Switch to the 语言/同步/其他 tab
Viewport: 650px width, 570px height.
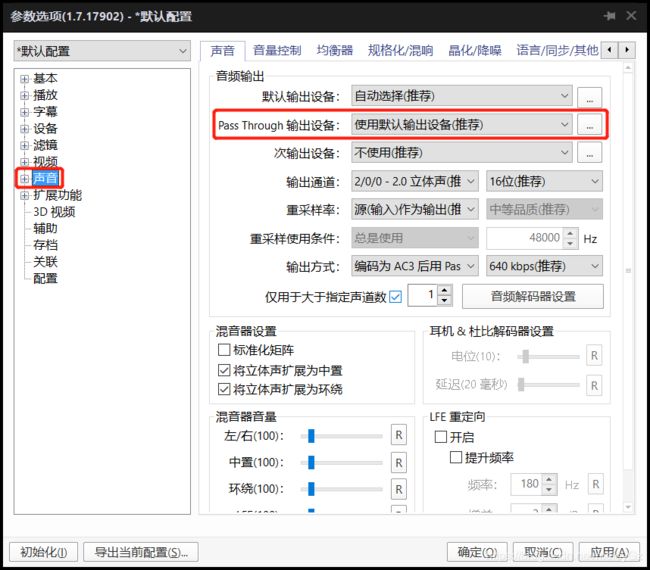coord(557,51)
